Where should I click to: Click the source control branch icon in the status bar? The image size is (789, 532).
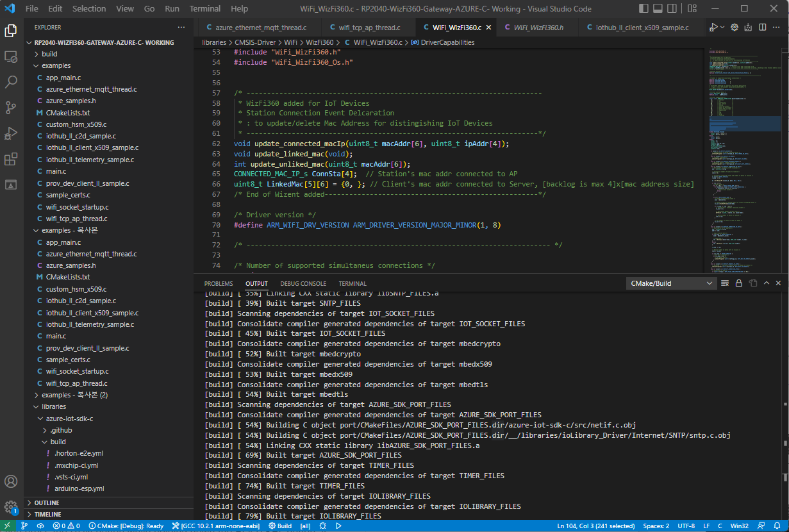[x=24, y=526]
